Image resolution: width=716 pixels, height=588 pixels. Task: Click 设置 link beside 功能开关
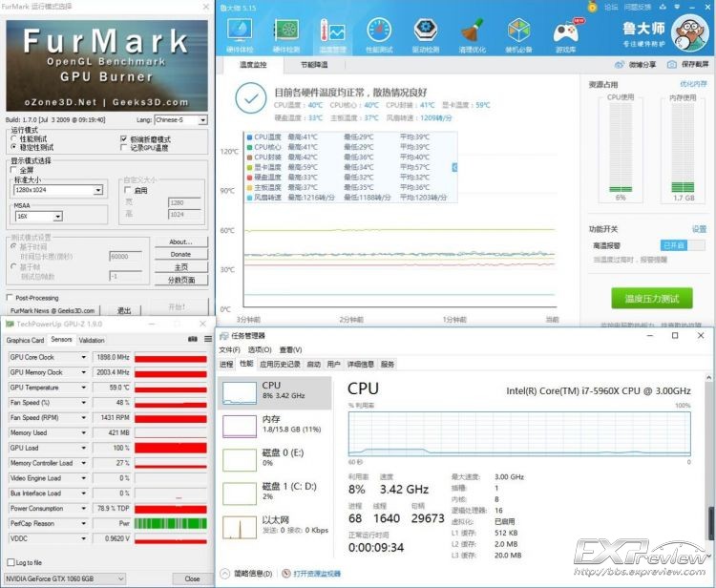point(699,229)
